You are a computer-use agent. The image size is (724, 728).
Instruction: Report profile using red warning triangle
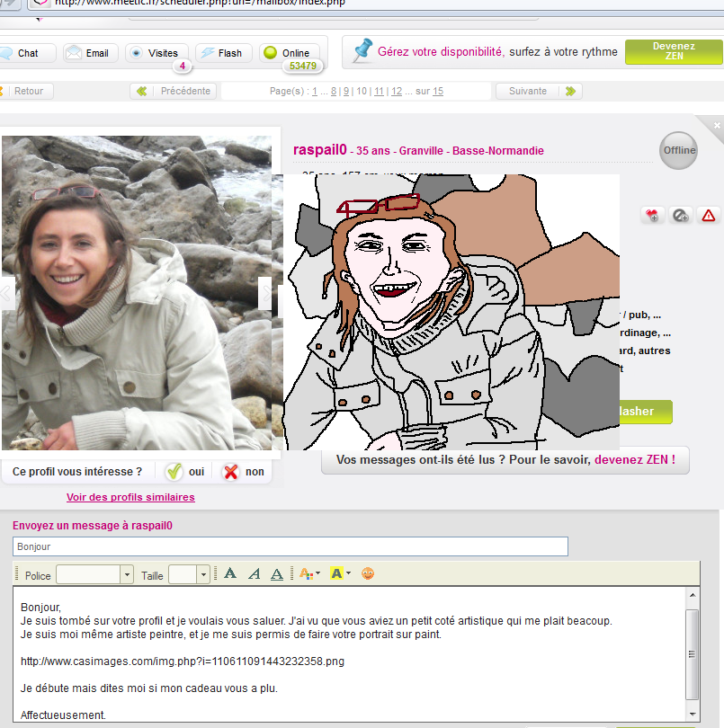709,215
